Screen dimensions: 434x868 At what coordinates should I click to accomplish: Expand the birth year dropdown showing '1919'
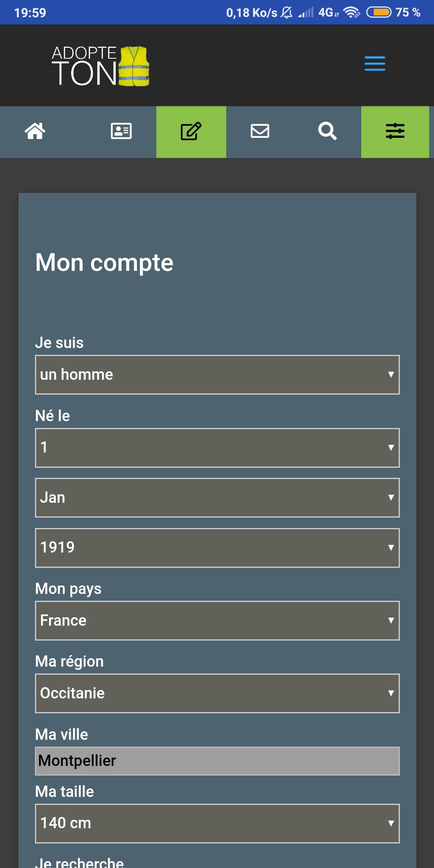(217, 547)
